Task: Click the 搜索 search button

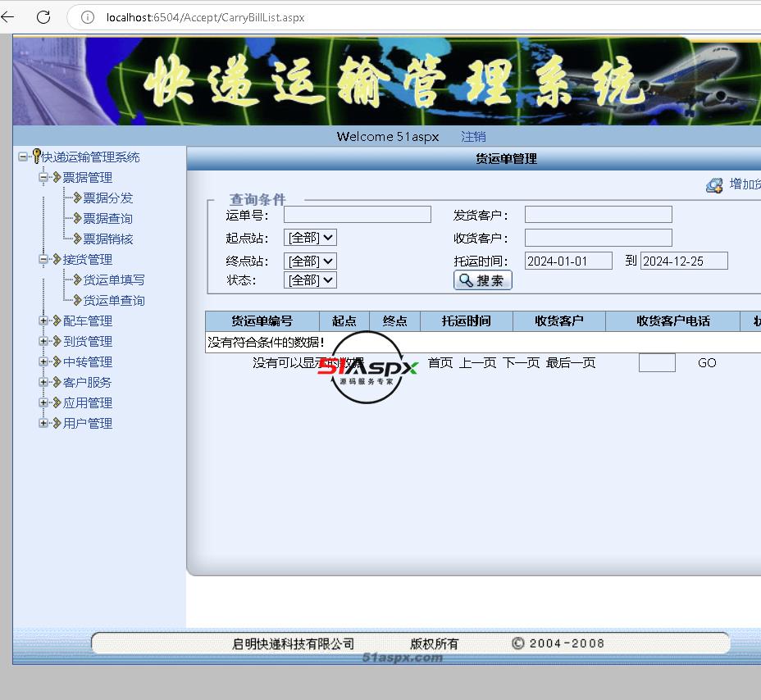Action: tap(482, 280)
